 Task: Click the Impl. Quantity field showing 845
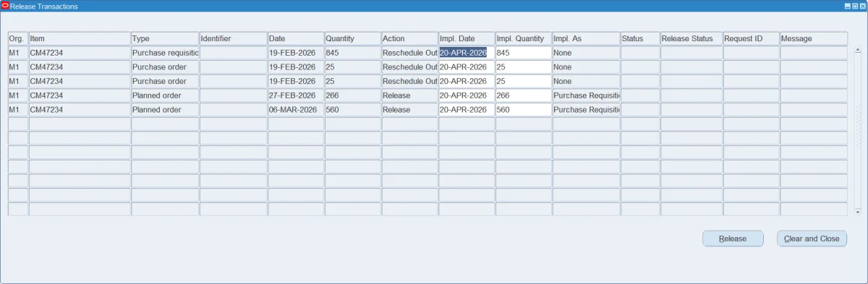tap(524, 53)
